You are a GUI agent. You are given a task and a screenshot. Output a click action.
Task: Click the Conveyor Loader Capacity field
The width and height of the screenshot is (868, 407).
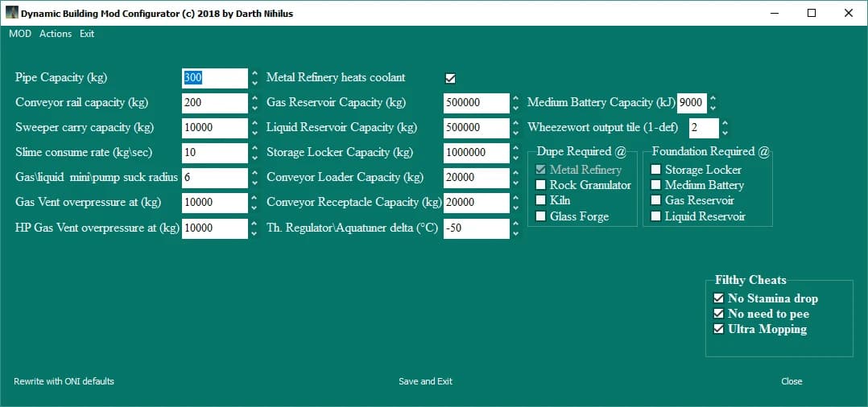tap(476, 178)
